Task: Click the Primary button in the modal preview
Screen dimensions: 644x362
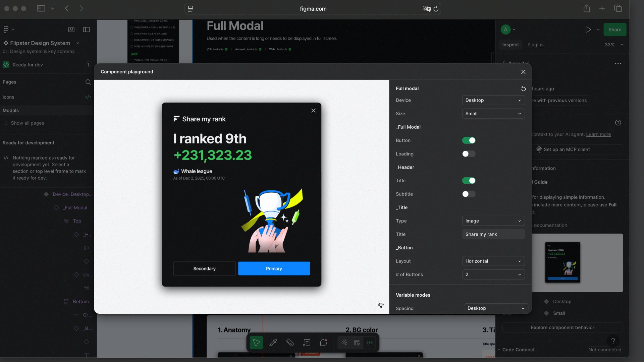Action: click(274, 268)
